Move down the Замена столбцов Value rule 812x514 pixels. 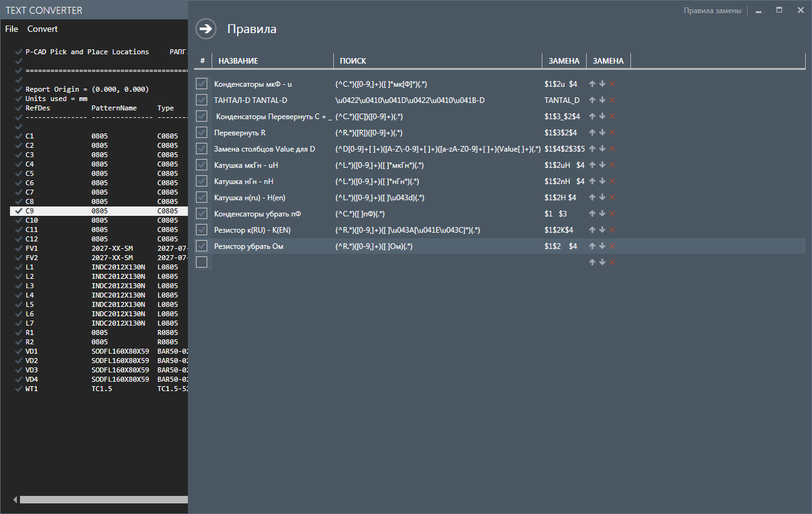click(602, 148)
